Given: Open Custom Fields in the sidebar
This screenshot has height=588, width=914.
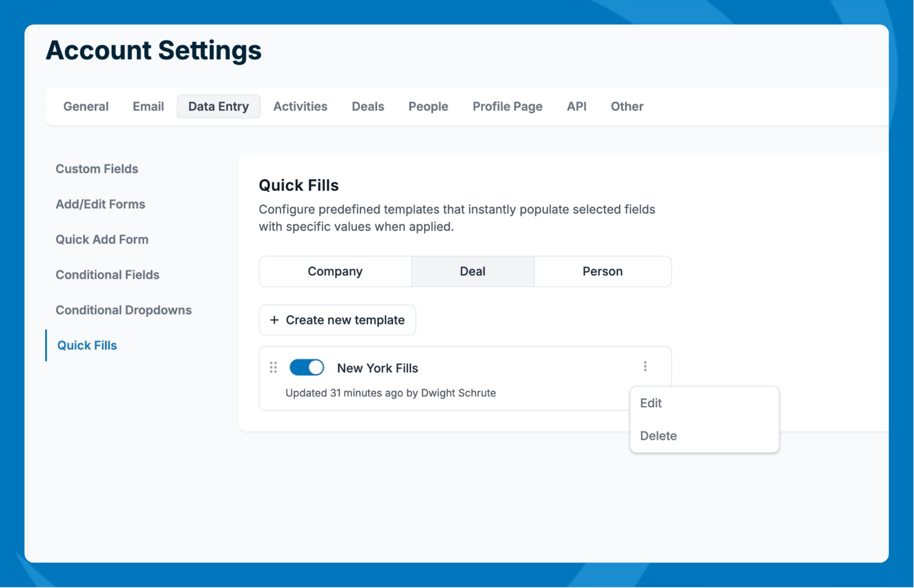Looking at the screenshot, I should tap(97, 169).
